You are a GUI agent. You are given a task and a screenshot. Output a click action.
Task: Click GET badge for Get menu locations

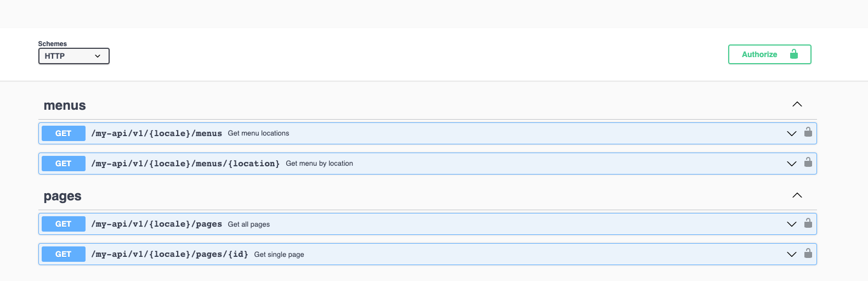[x=64, y=133]
